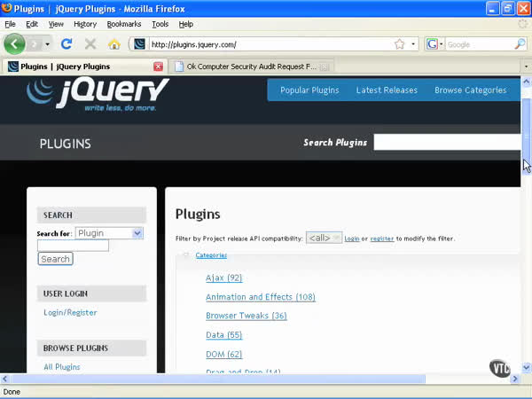Open the Google search engine dropdown
The image size is (532, 399).
[434, 43]
